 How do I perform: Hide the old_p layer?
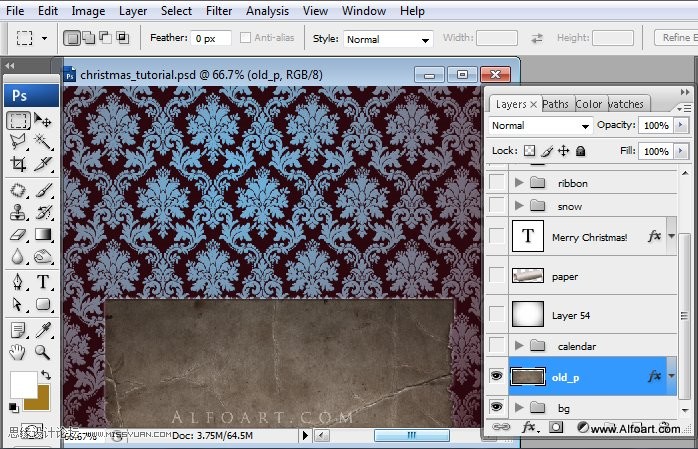[496, 376]
